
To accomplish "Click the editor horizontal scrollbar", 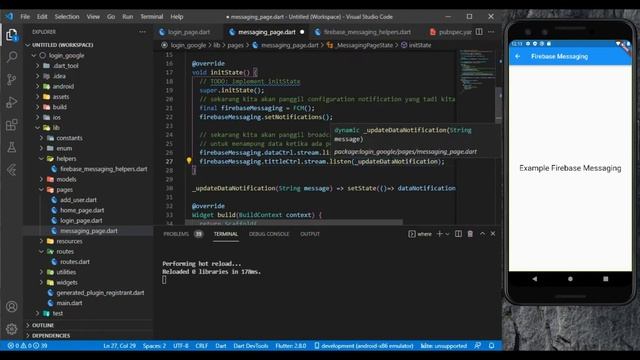I will [294, 222].
